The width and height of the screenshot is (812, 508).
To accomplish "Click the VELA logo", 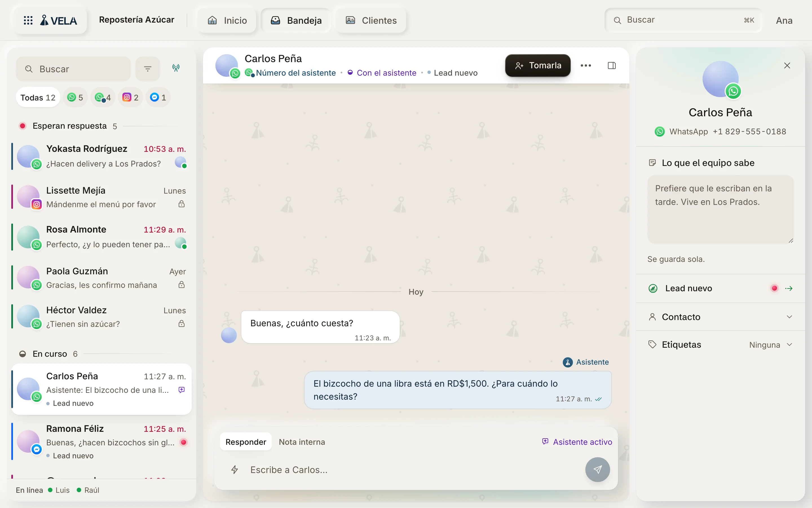I will [58, 21].
